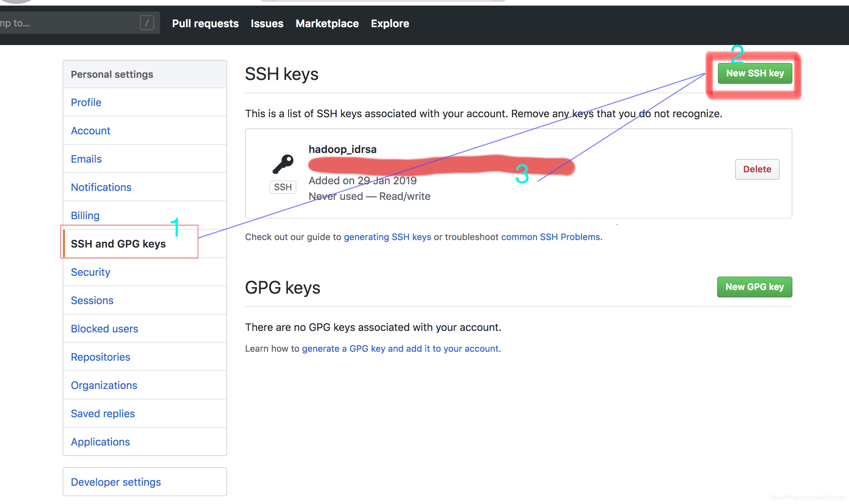Click the 'Added on 29 Jan 2019' text
849x504 pixels.
[x=363, y=181]
